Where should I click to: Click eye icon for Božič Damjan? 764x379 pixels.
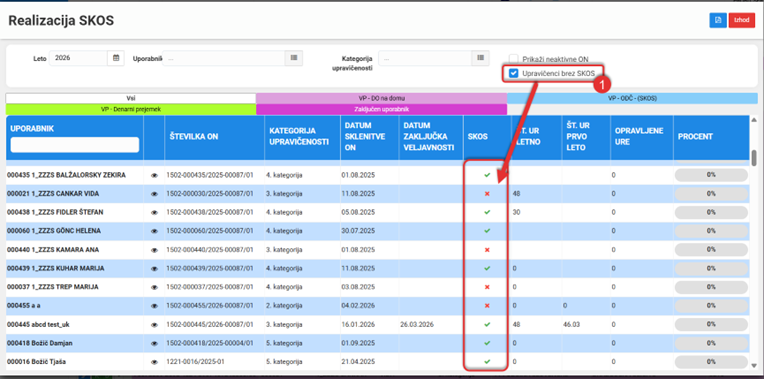tap(154, 343)
